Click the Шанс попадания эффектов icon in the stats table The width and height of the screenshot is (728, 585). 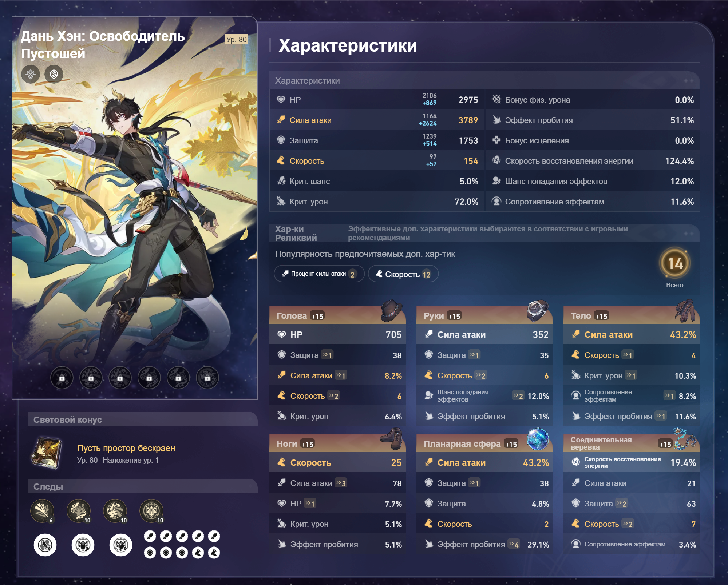496,181
